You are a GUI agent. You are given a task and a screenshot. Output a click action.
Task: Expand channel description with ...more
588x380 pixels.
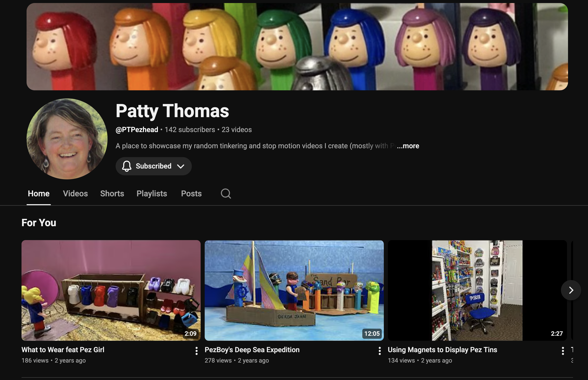[x=408, y=146]
